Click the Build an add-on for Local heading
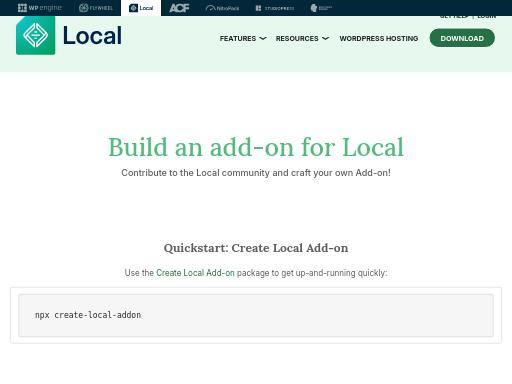This screenshot has height=384, width=512. (x=256, y=147)
